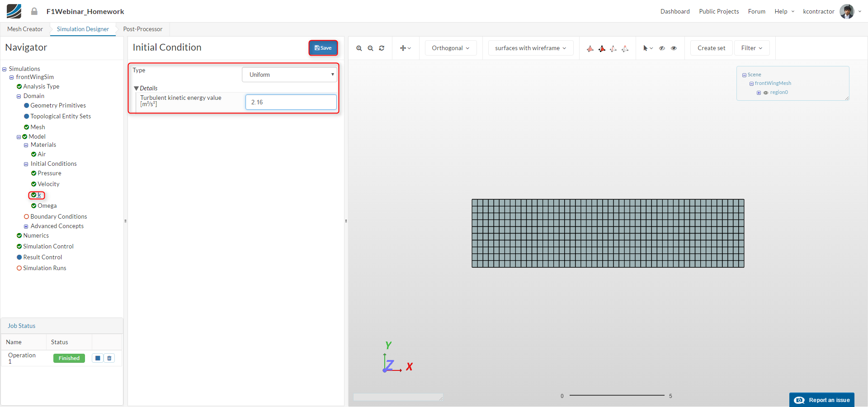Image resolution: width=868 pixels, height=407 pixels.
Task: Reset the view with refresh icon
Action: (382, 48)
